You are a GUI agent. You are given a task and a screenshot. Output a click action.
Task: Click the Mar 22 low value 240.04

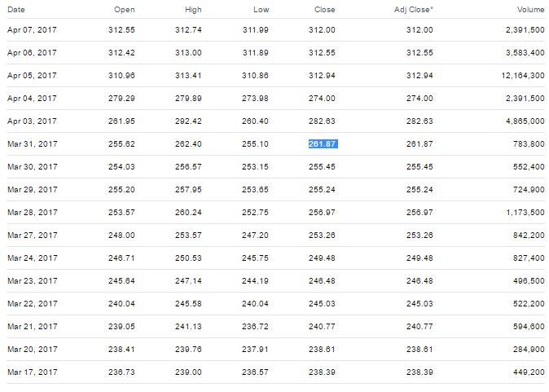tap(255, 304)
